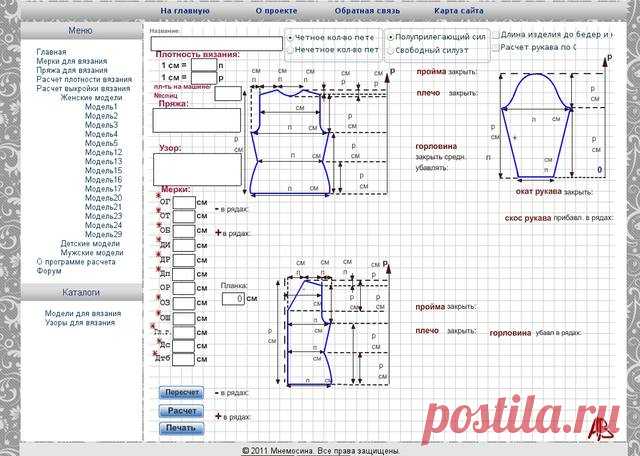Image resolution: width=640 pixels, height=456 pixels.
Task: Focus the ОЗ measurement field
Action: tap(184, 303)
